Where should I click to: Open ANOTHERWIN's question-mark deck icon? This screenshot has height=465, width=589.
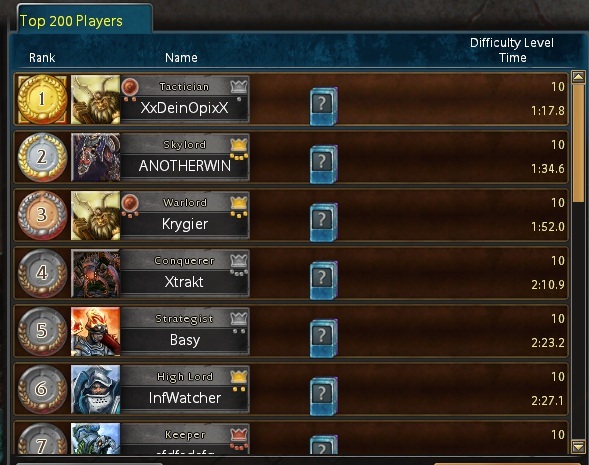point(323,164)
